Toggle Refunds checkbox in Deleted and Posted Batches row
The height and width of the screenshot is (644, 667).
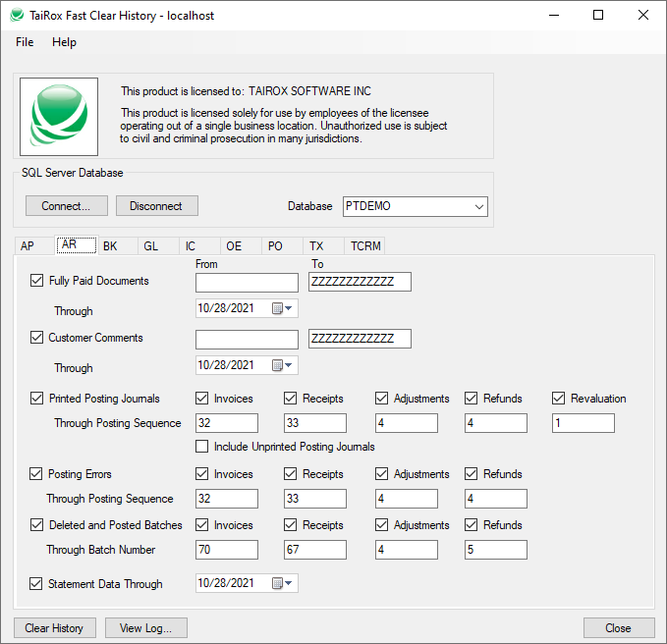click(471, 525)
